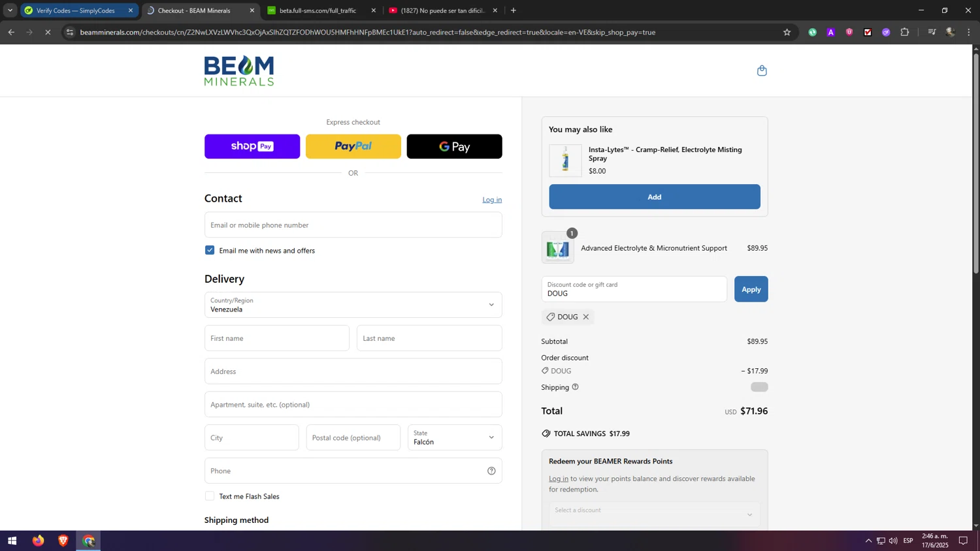980x551 pixels.
Task: Open the media control icon in toolbar
Action: (x=932, y=32)
